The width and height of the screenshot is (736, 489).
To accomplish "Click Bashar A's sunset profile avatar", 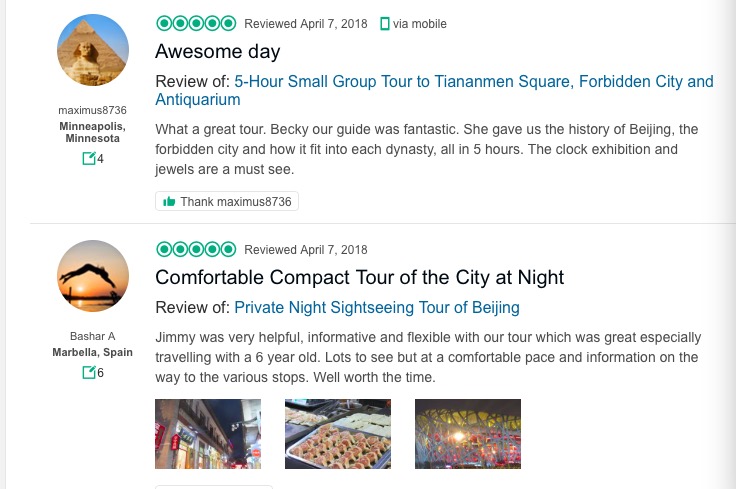I will point(93,276).
